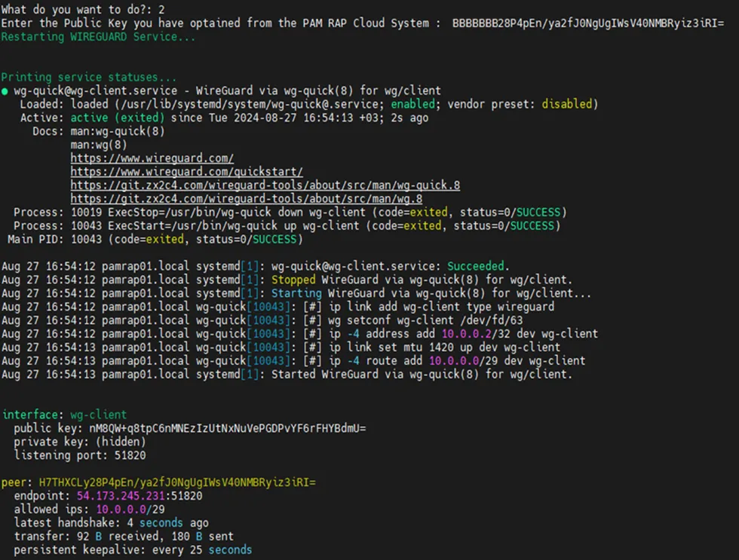The width and height of the screenshot is (739, 560).
Task: Click Process 10043 ExecStart line
Action: (x=287, y=226)
